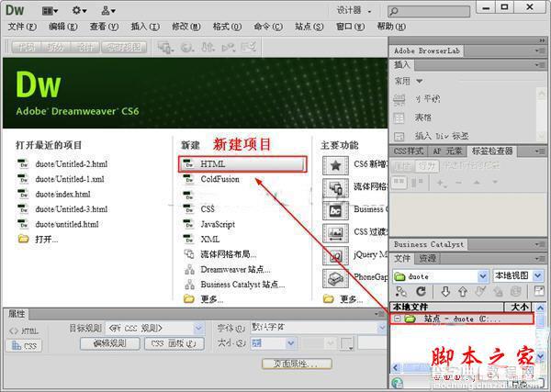Image resolution: width=551 pixels, height=392 pixels.
Task: Open the duote site dropdown
Action: (x=483, y=276)
